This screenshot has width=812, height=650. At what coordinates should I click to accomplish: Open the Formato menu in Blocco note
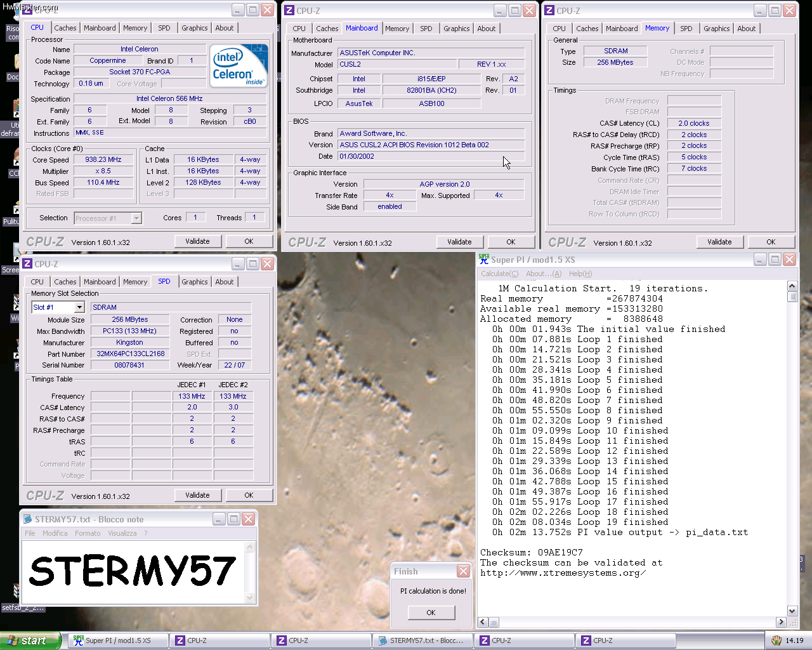pos(88,533)
